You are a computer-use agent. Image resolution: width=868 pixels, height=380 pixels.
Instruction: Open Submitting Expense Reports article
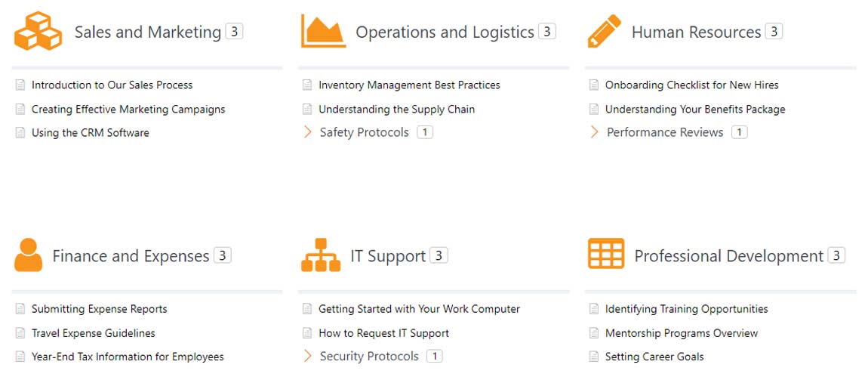99,309
